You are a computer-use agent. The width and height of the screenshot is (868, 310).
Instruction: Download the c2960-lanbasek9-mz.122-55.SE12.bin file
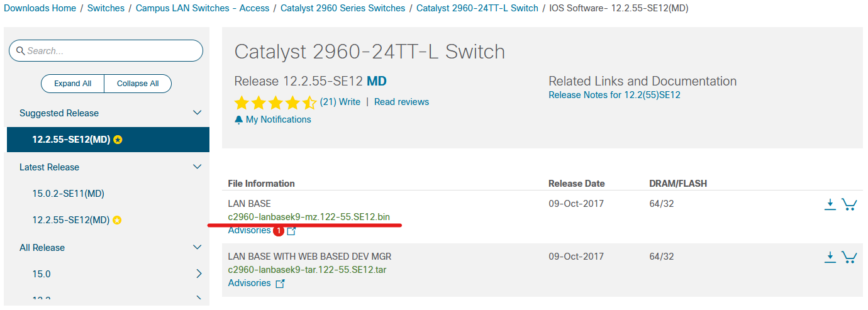[830, 204]
